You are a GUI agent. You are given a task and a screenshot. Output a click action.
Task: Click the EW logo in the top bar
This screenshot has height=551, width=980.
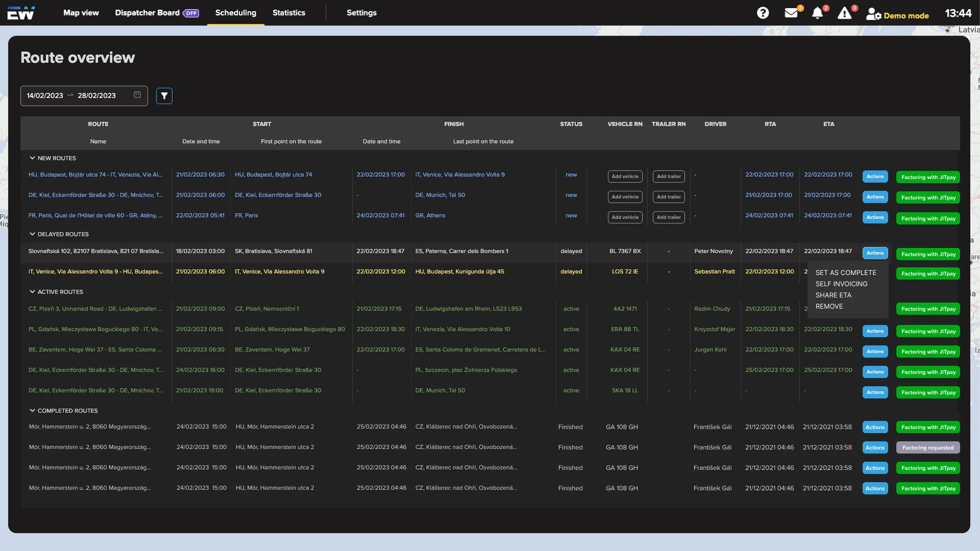coord(21,13)
